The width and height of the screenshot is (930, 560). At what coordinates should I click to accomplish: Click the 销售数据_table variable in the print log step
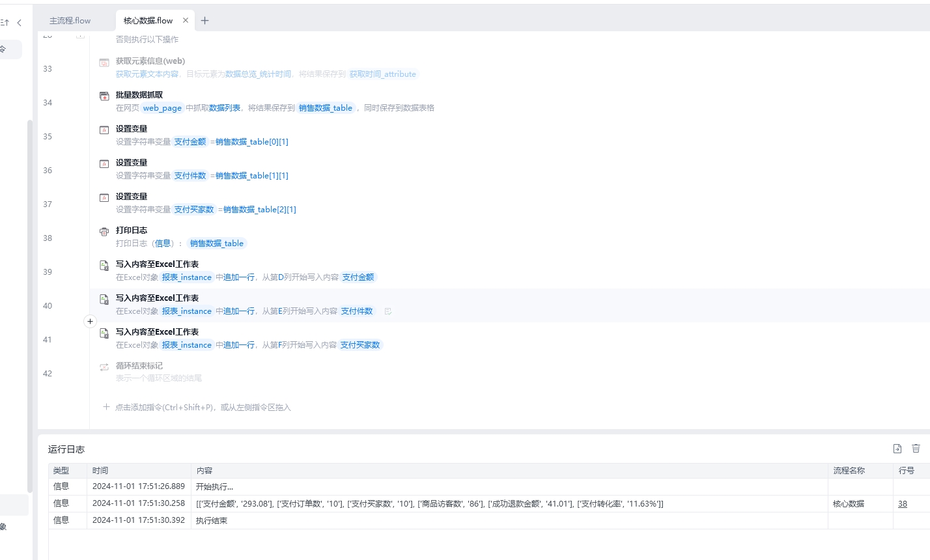216,244
